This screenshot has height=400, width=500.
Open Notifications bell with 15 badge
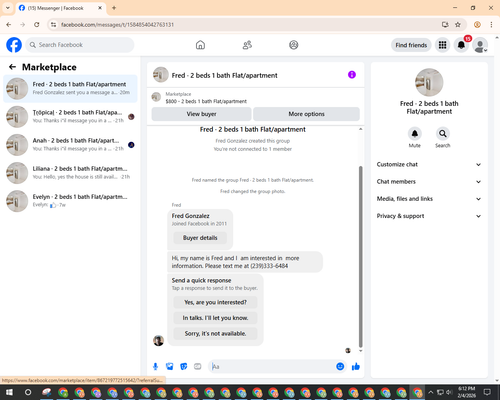461,45
